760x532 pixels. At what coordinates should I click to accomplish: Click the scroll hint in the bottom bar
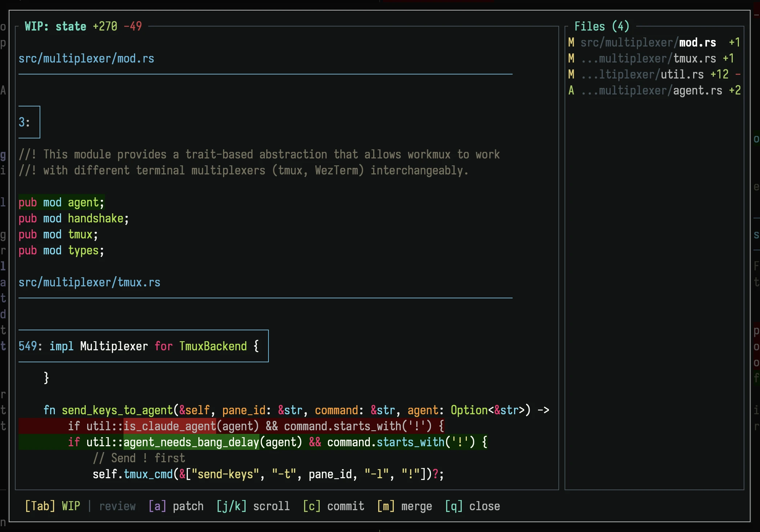click(253, 506)
